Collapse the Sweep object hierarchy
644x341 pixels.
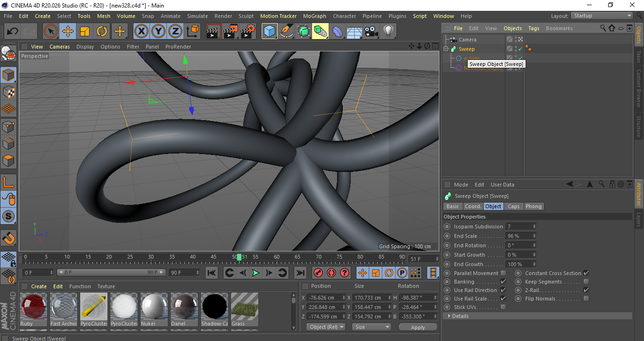[446, 49]
